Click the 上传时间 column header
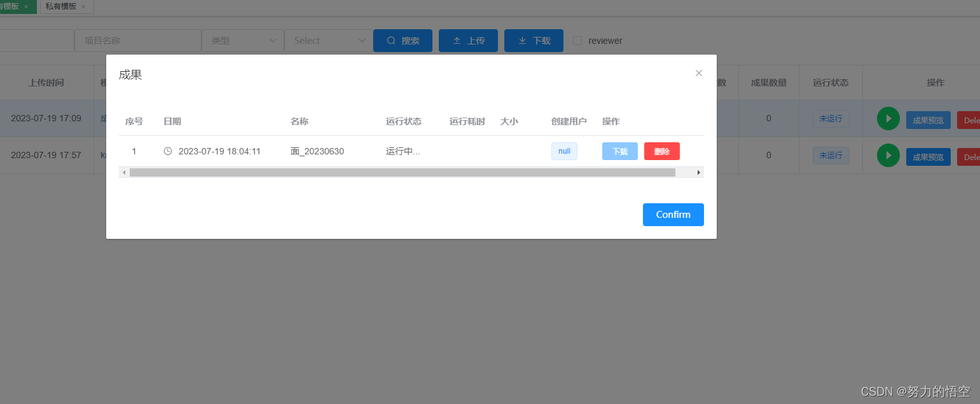The height and width of the screenshot is (404, 980). pos(46,83)
